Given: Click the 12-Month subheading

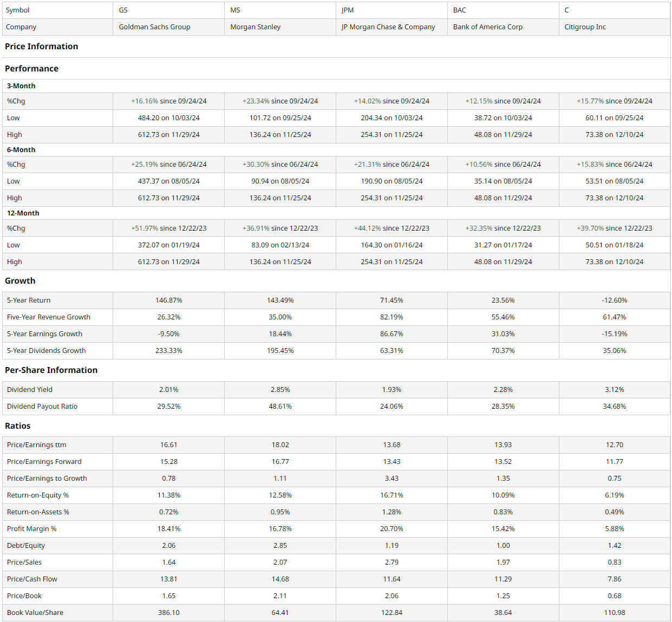Looking at the screenshot, I should coord(23,213).
